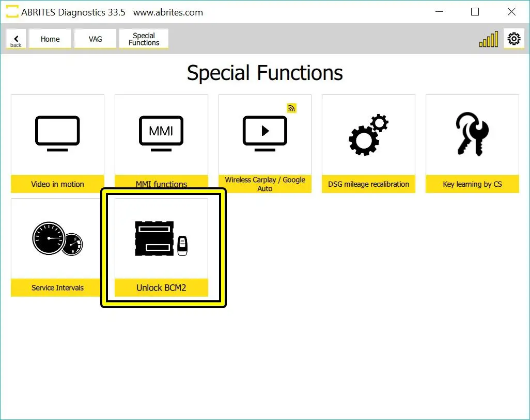Check the signal strength bars icon
This screenshot has height=420, width=530.
pyautogui.click(x=489, y=39)
